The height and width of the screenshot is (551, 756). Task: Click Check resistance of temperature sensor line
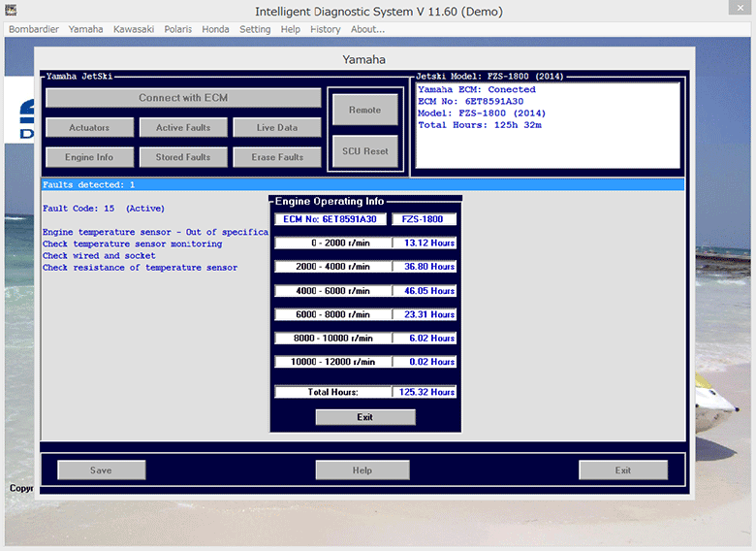(x=140, y=268)
